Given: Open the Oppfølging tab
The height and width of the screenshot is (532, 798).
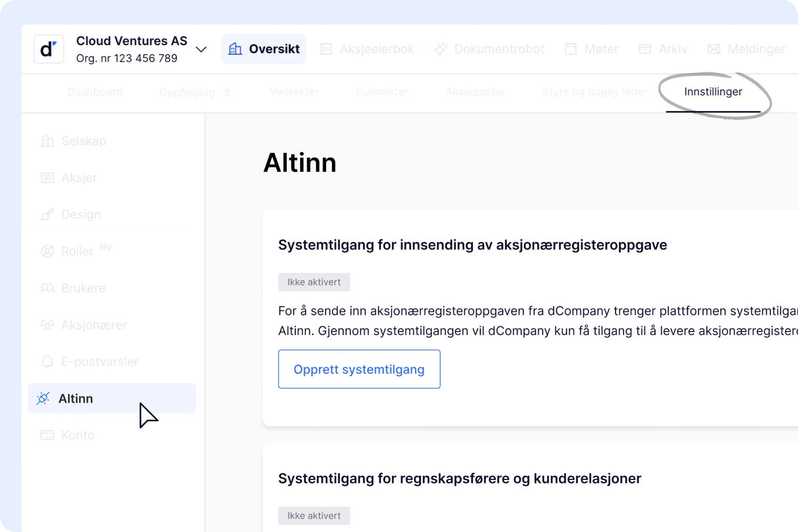Looking at the screenshot, I should [187, 93].
